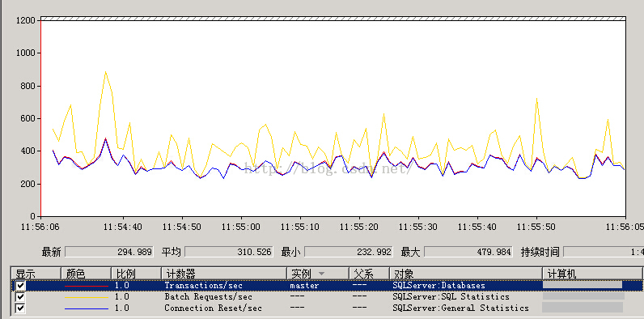This screenshot has height=319, width=644.
Task: Click the red timeline marker in graph
Action: pos(41,118)
